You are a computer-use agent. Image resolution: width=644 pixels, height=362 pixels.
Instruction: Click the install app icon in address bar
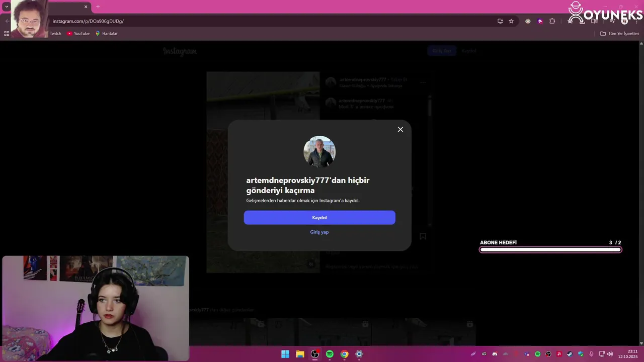[500, 21]
